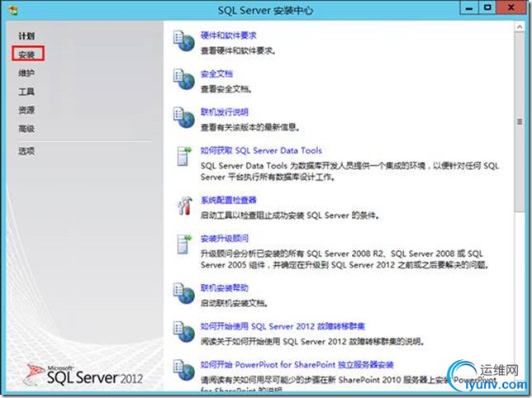Close the SQL Server 安装中心 window
Viewport: 532px width, 398px height.
coord(511,8)
